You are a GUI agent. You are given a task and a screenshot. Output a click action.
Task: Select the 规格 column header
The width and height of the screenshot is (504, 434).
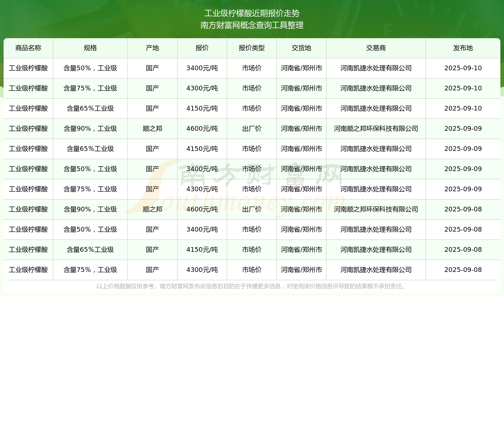90,48
